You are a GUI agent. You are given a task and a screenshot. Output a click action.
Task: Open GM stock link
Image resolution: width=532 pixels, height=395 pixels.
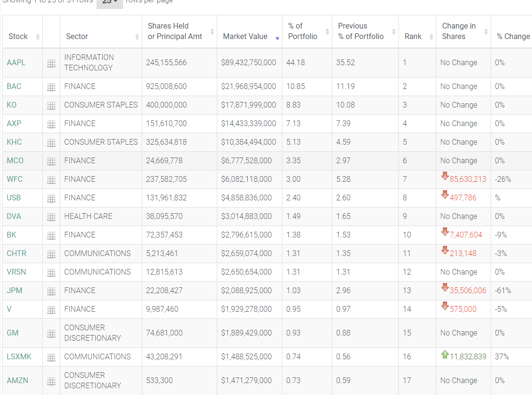click(12, 333)
